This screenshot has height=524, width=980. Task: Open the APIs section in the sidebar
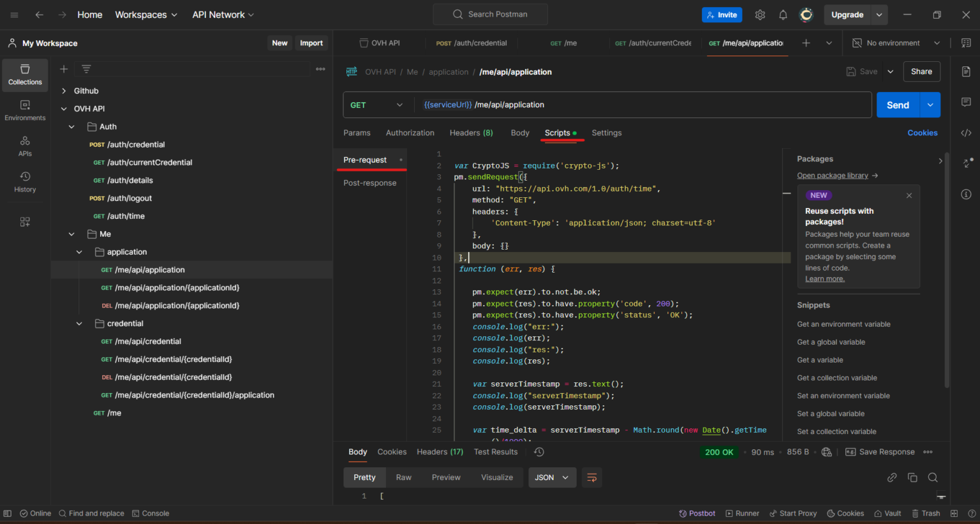25,146
